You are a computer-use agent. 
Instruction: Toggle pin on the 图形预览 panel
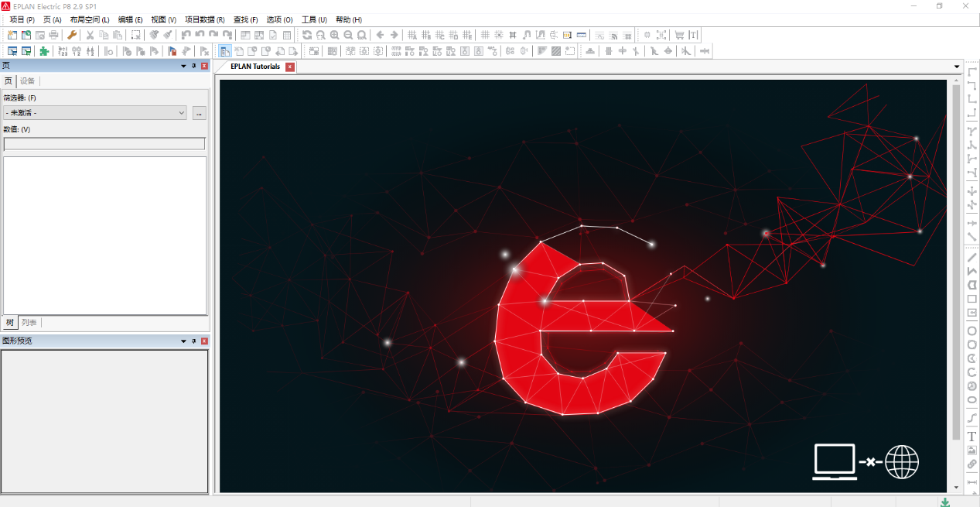pyautogui.click(x=194, y=341)
